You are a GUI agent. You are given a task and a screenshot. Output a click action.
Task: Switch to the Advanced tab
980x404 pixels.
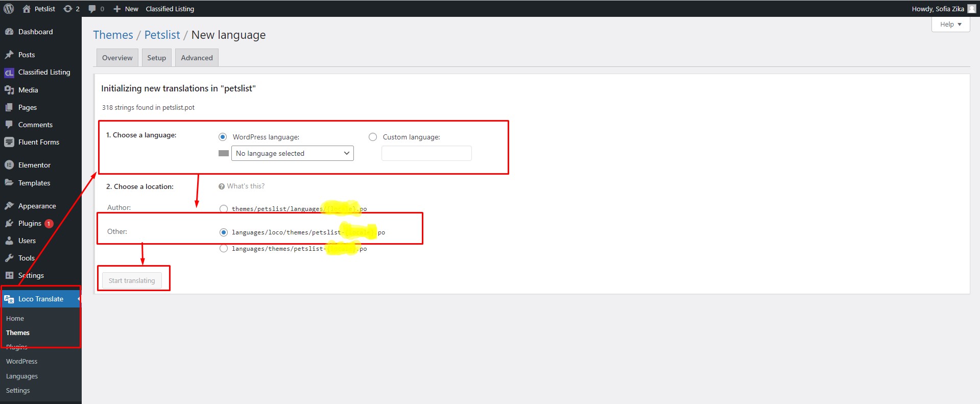(x=197, y=58)
